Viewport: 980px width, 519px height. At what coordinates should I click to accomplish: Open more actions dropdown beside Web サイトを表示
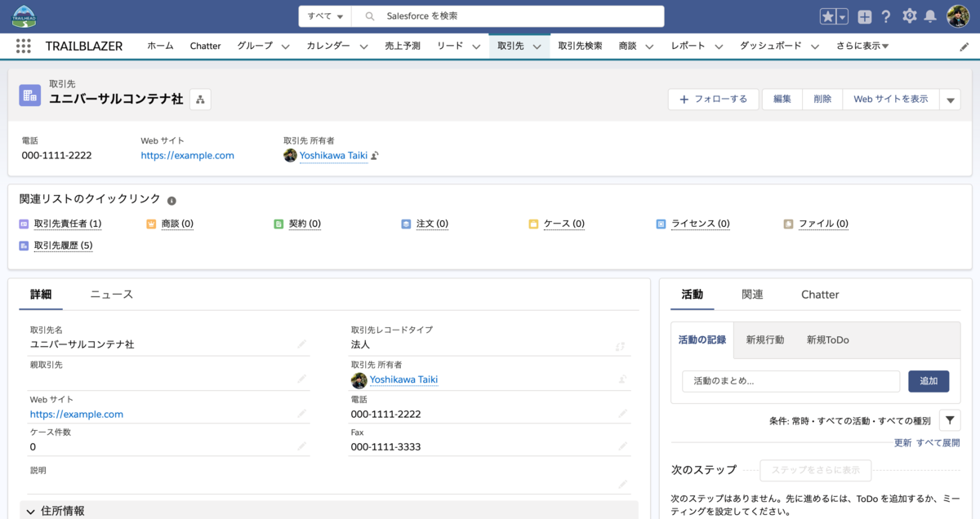pos(949,100)
